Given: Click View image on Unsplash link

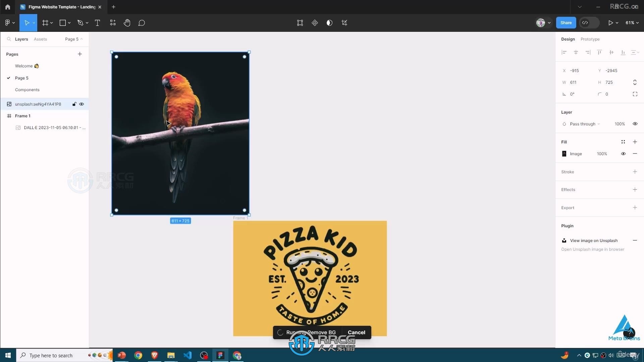Looking at the screenshot, I should [594, 240].
